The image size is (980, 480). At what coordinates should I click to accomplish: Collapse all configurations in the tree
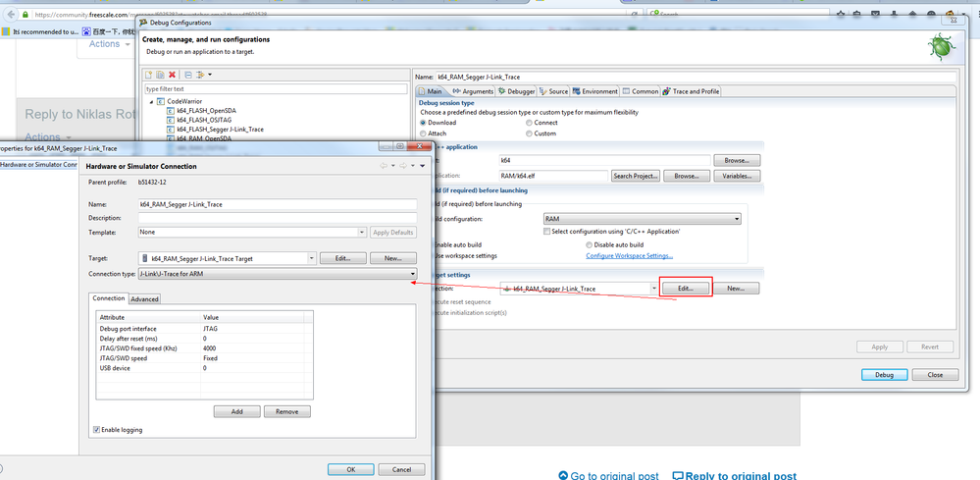click(188, 75)
